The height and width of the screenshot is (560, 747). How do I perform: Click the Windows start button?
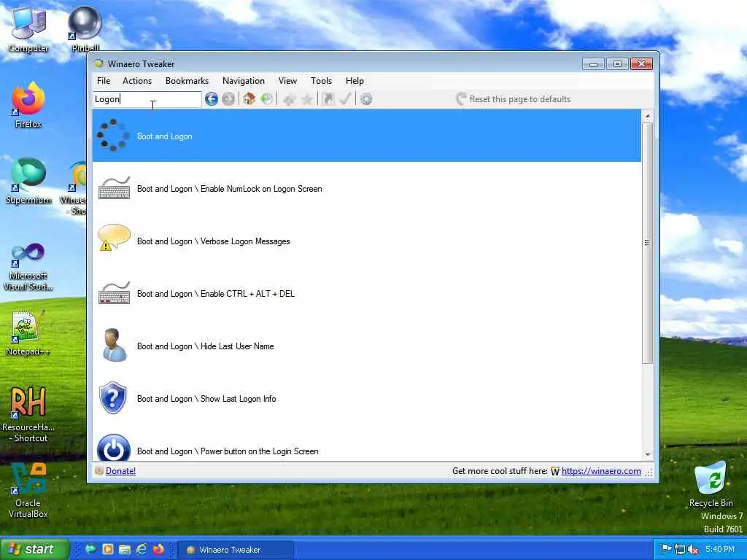click(34, 549)
